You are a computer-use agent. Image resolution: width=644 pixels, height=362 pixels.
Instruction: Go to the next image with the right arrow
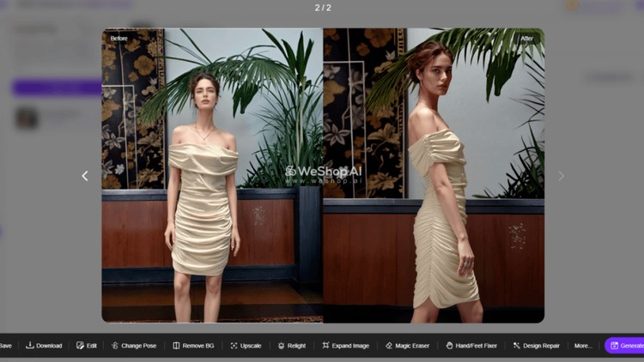pyautogui.click(x=561, y=176)
